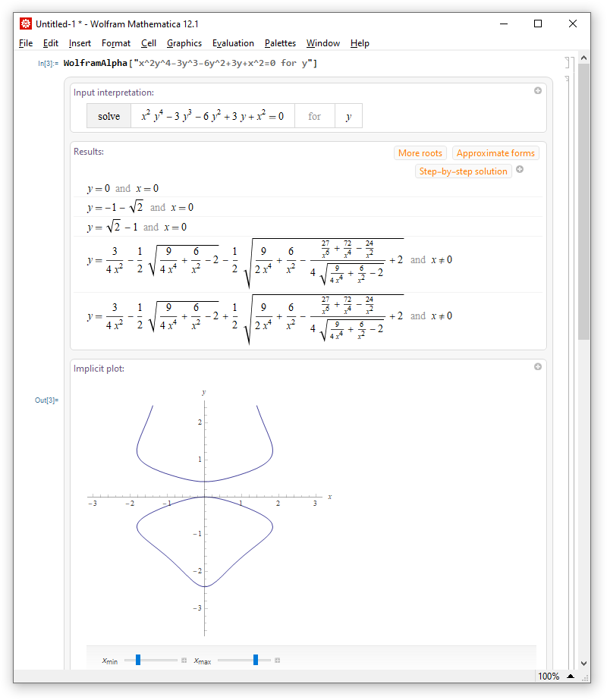Click the In[3] cell label

[48, 64]
